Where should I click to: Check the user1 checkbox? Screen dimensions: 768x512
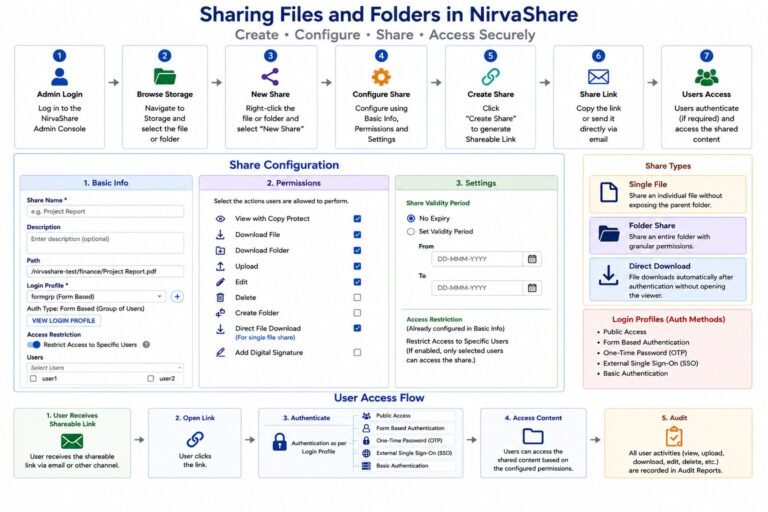point(33,378)
